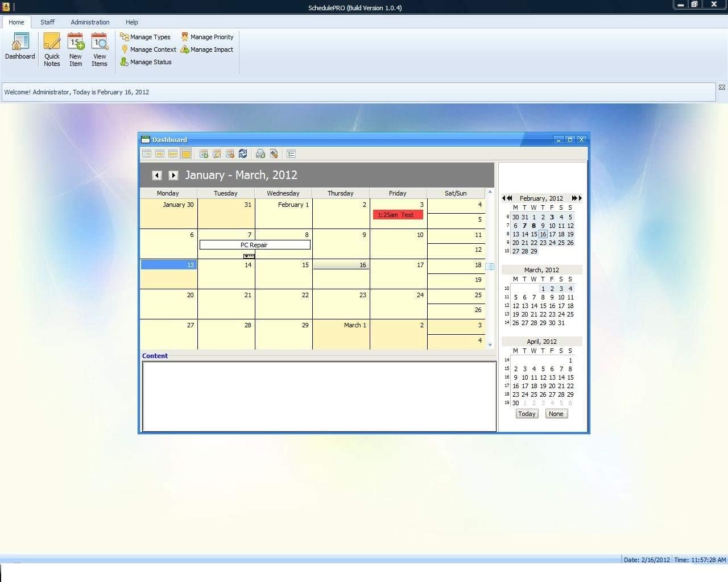Toggle the list panel icon in toolbar
The width and height of the screenshot is (728, 582).
[x=291, y=153]
